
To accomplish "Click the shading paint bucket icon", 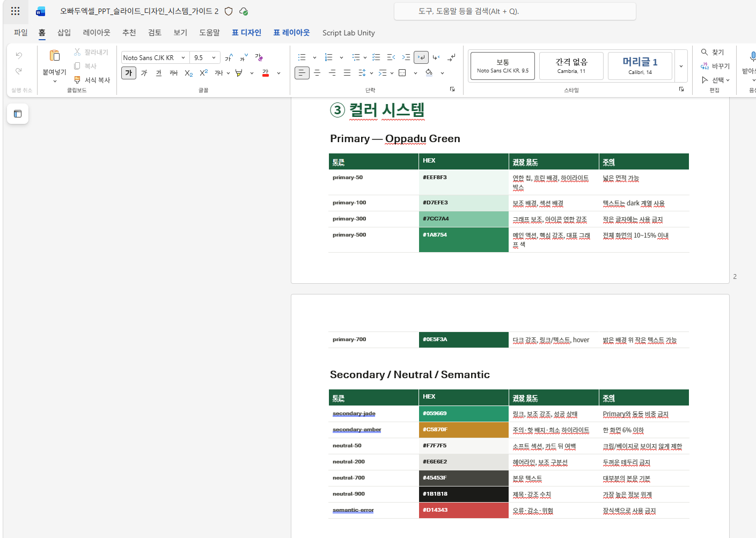I will [x=429, y=73].
